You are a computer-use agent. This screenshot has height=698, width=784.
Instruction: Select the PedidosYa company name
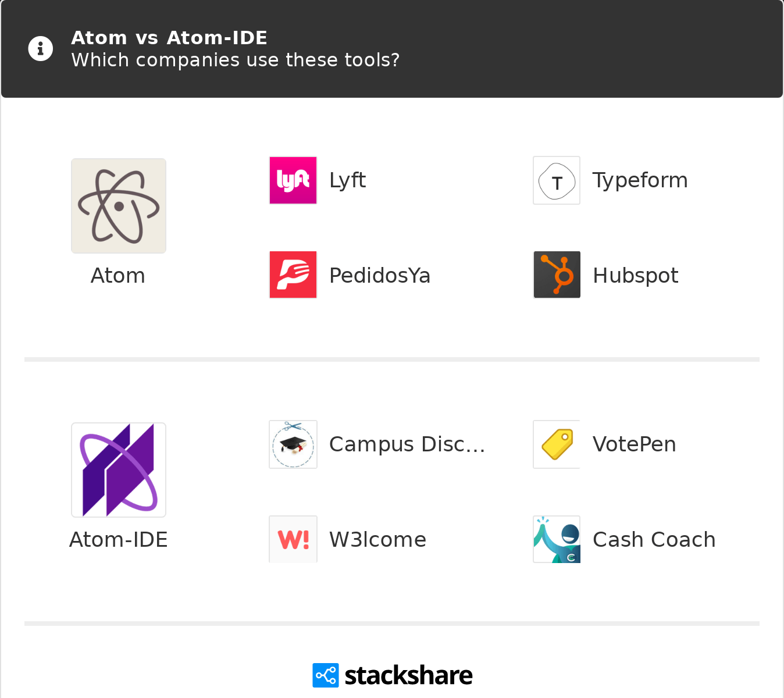click(x=380, y=275)
